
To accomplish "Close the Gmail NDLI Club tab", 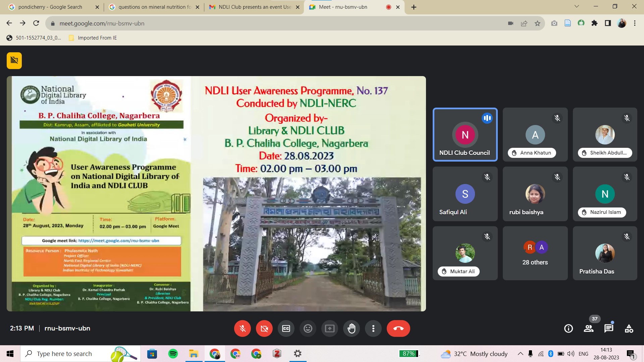I will (x=298, y=7).
